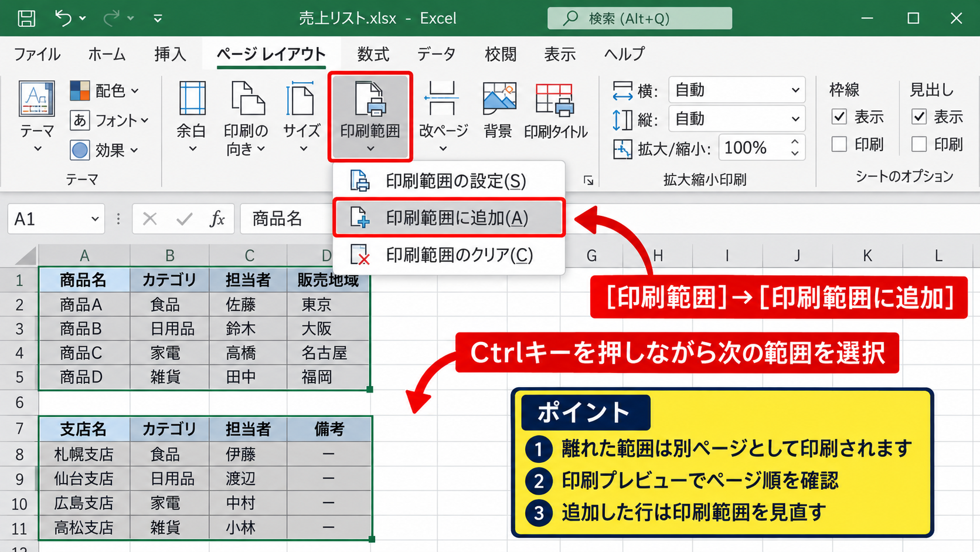
Task: Open the テーマ themes gallery
Action: (37, 117)
